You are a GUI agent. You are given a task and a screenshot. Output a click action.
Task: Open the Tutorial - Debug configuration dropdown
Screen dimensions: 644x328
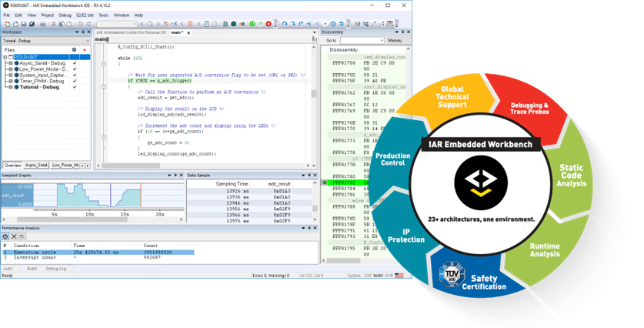[x=88, y=41]
